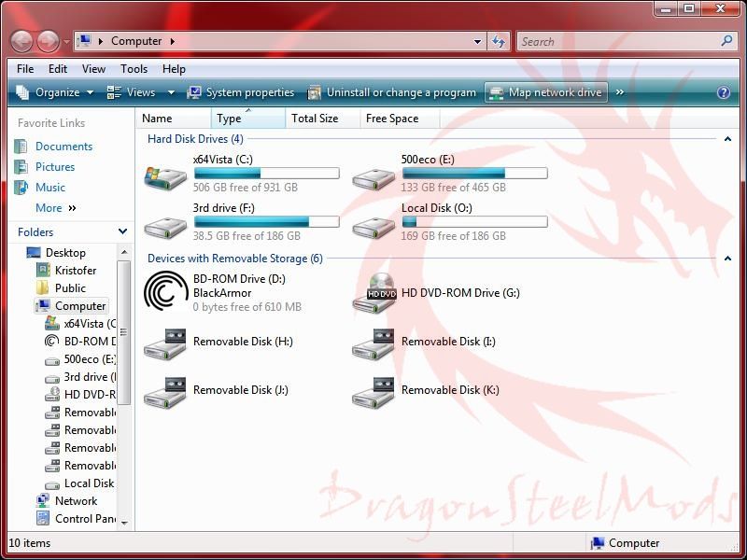Open the Documents favorite link
Image resolution: width=747 pixels, height=560 pixels.
[63, 147]
